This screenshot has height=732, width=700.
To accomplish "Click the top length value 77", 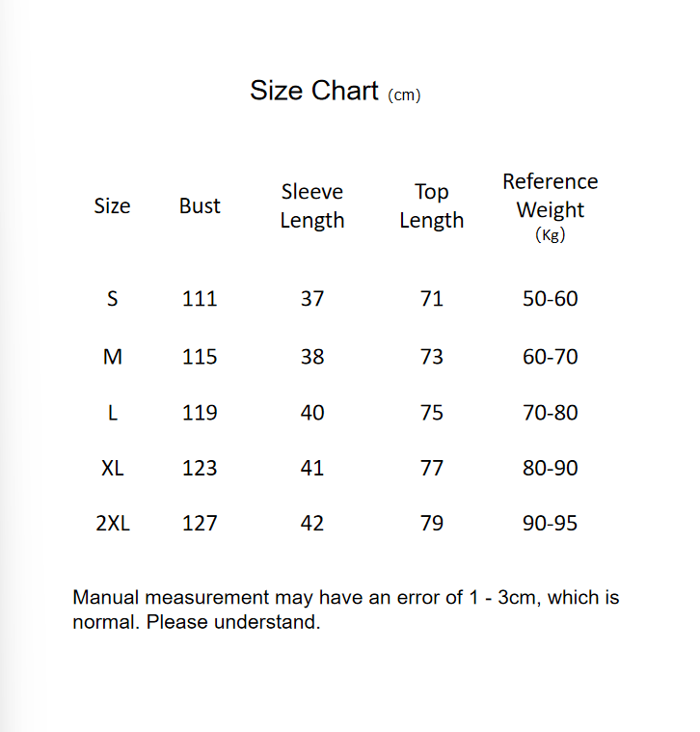I will click(x=431, y=469).
